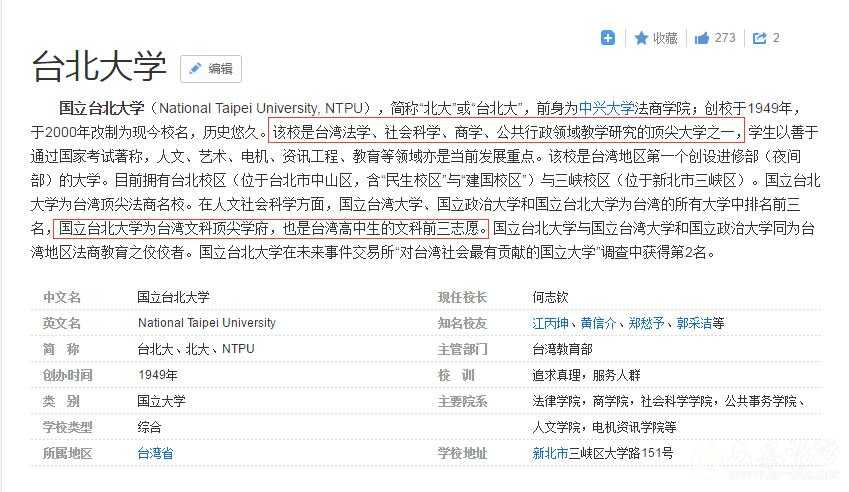Viewport: 849px width, 492px height.
Task: Click the share arrow icon
Action: 760,38
